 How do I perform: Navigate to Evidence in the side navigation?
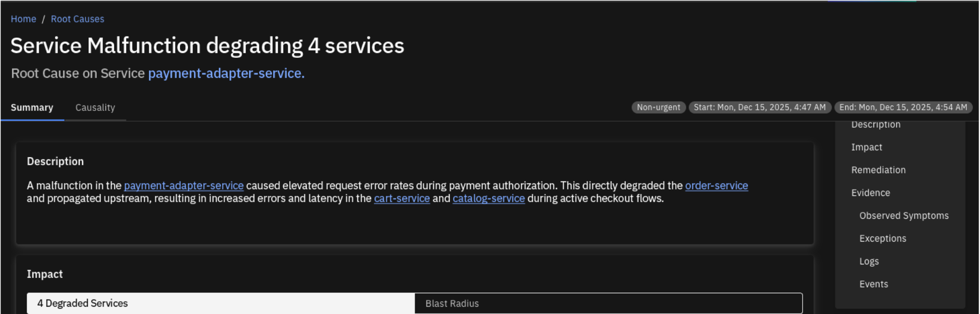pos(870,193)
